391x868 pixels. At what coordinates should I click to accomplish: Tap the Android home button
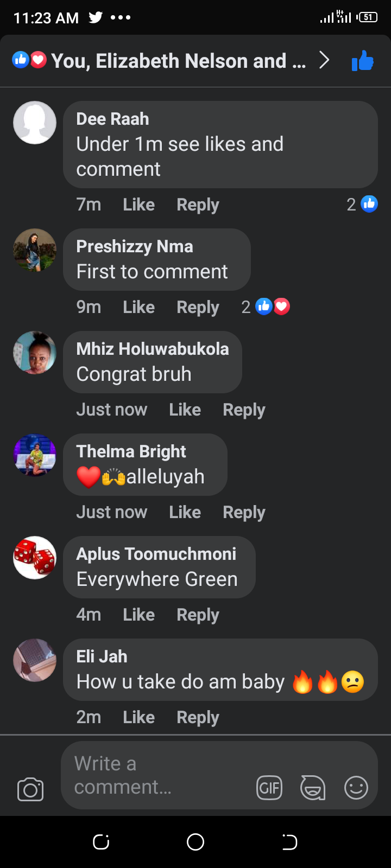195,842
